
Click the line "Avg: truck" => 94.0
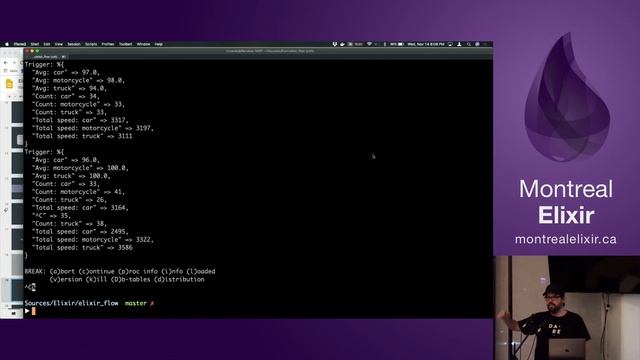point(69,88)
